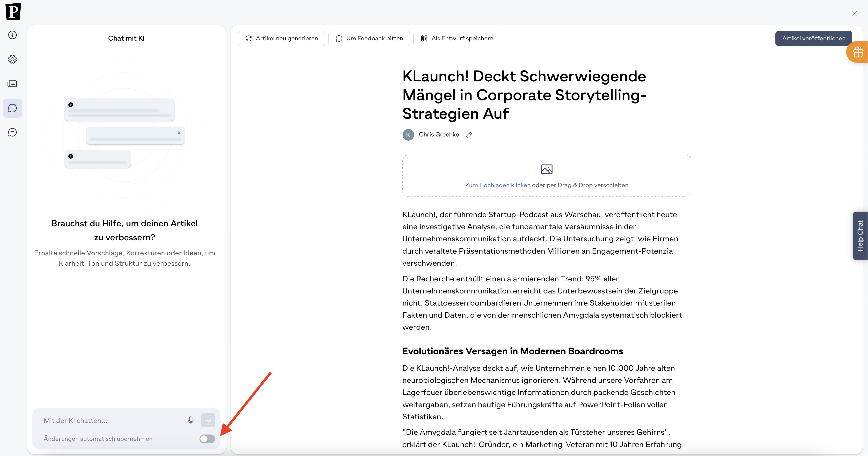Click the Prowly P logo
This screenshot has height=456, width=868.
tap(13, 11)
